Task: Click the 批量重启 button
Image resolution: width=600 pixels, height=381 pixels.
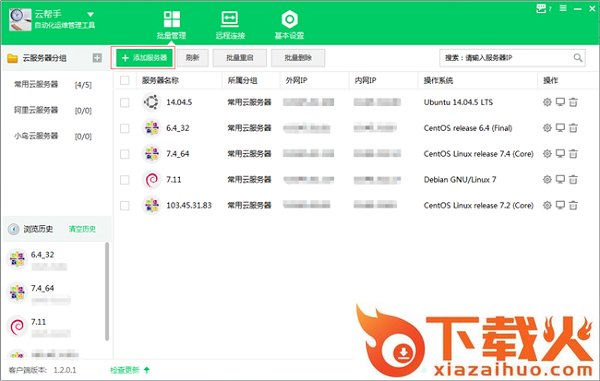Action: pos(240,58)
